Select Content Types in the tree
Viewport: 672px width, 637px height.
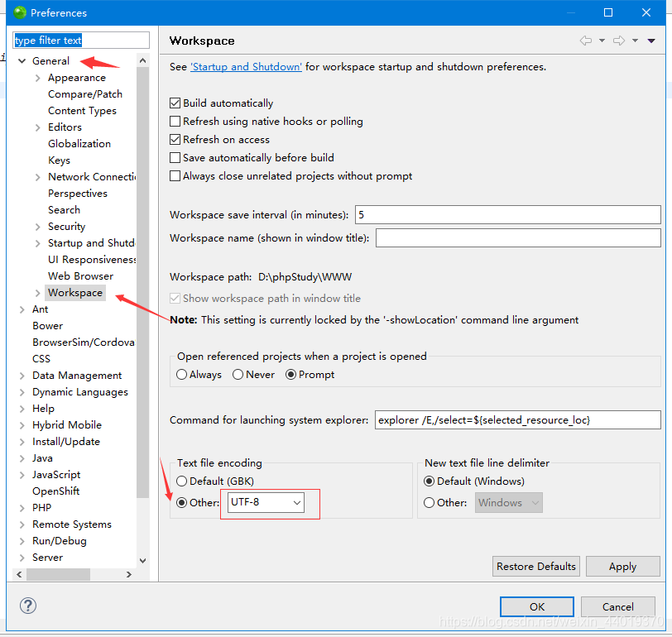[82, 111]
